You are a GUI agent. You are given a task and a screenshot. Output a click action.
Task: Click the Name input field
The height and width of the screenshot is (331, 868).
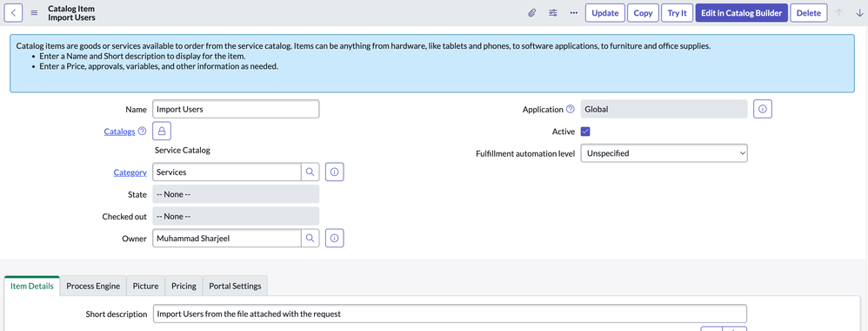click(236, 109)
